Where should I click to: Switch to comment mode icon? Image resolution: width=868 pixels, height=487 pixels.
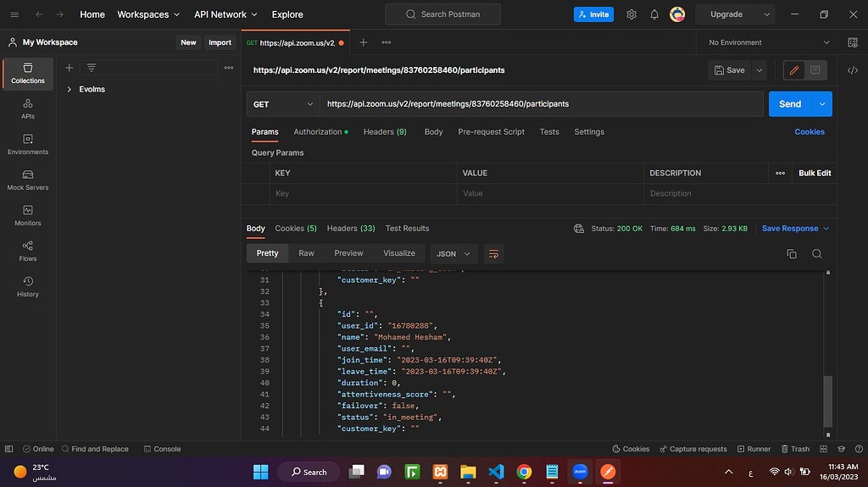815,70
